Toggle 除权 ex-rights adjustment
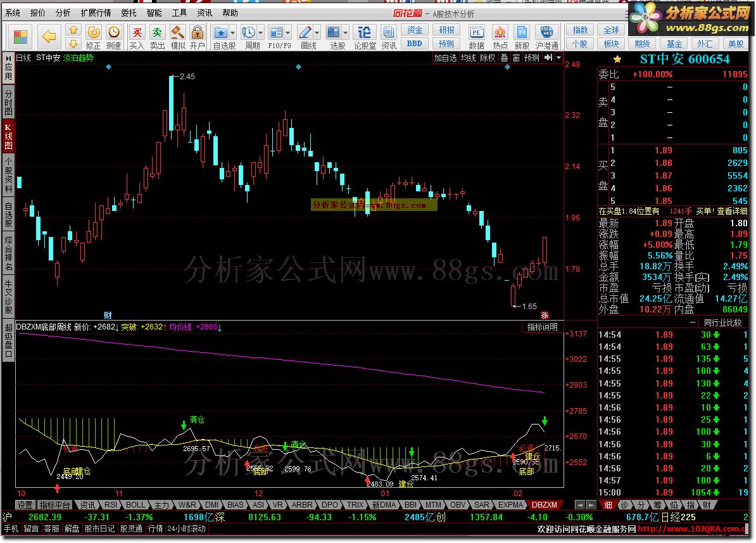The image size is (756, 543). pos(488,58)
